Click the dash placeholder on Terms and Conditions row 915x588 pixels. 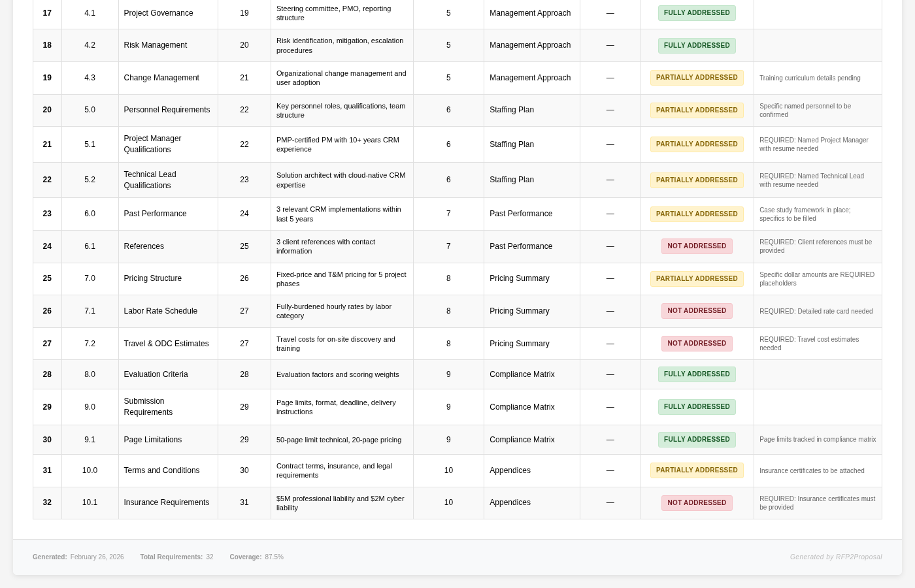point(610,470)
